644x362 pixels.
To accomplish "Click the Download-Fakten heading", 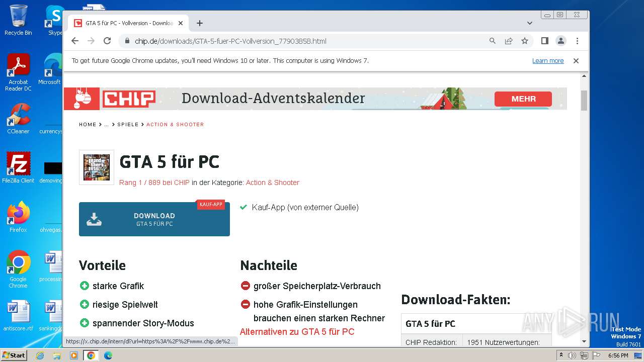I will coord(456,300).
